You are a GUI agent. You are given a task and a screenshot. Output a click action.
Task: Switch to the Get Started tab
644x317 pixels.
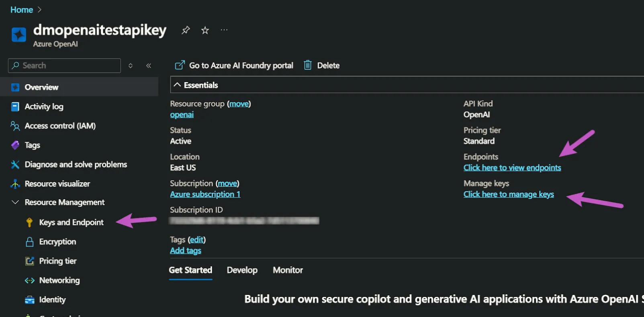190,270
